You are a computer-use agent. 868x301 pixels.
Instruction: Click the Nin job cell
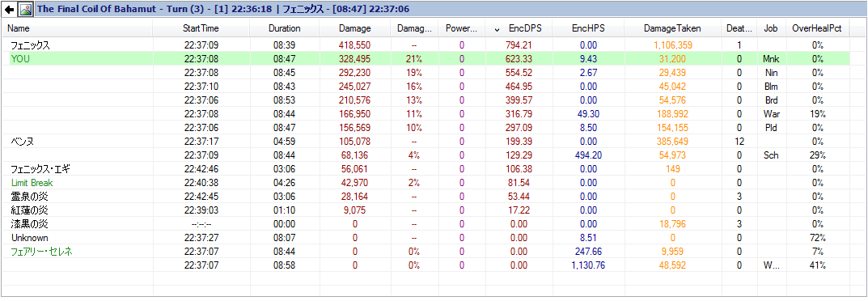771,73
